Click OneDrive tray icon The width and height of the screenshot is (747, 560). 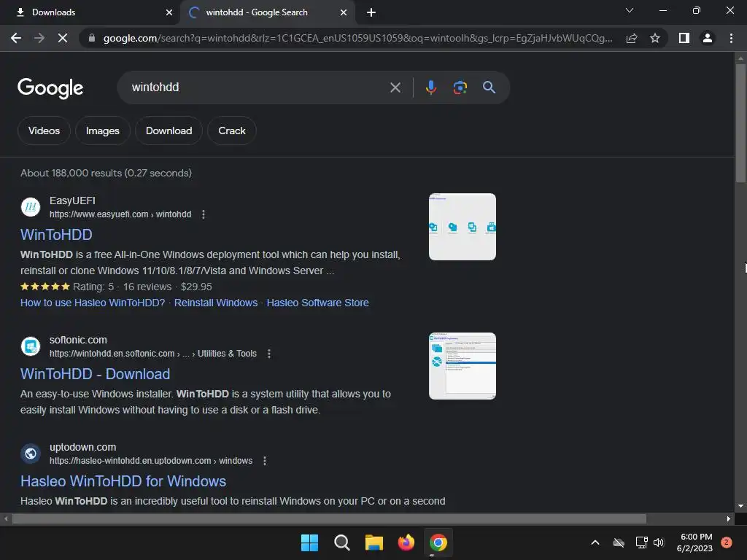pos(619,542)
